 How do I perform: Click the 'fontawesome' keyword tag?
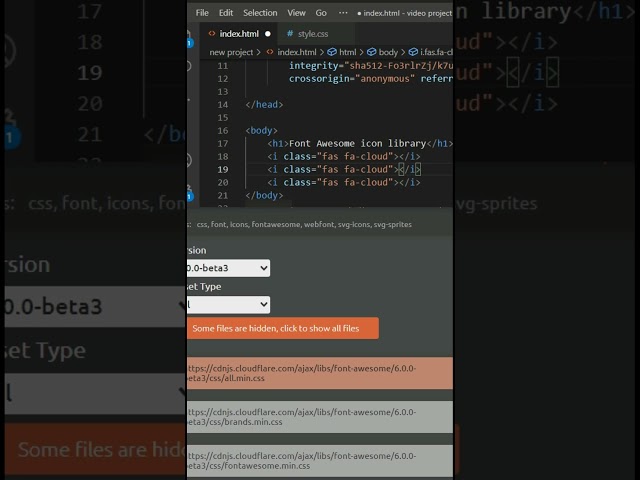(276, 224)
